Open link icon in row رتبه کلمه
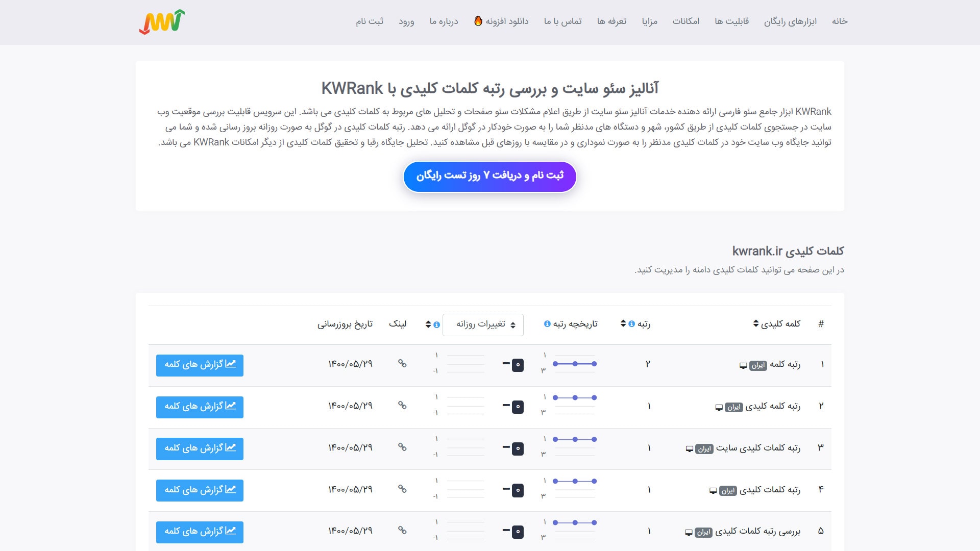980x551 pixels. (x=402, y=363)
